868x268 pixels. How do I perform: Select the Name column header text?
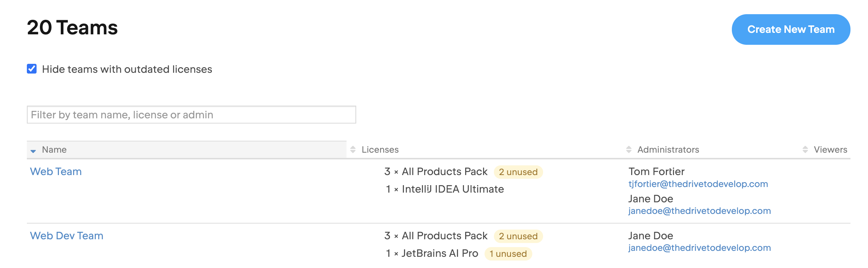[54, 150]
